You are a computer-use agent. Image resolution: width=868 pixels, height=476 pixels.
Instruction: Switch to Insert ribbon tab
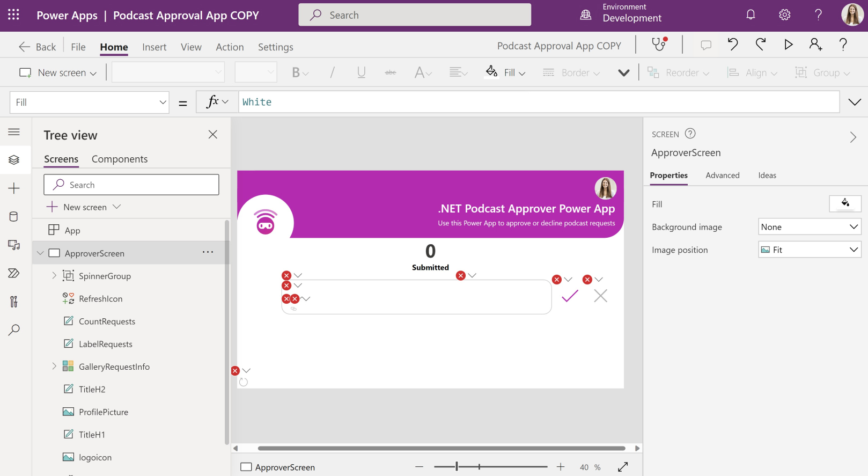(155, 47)
